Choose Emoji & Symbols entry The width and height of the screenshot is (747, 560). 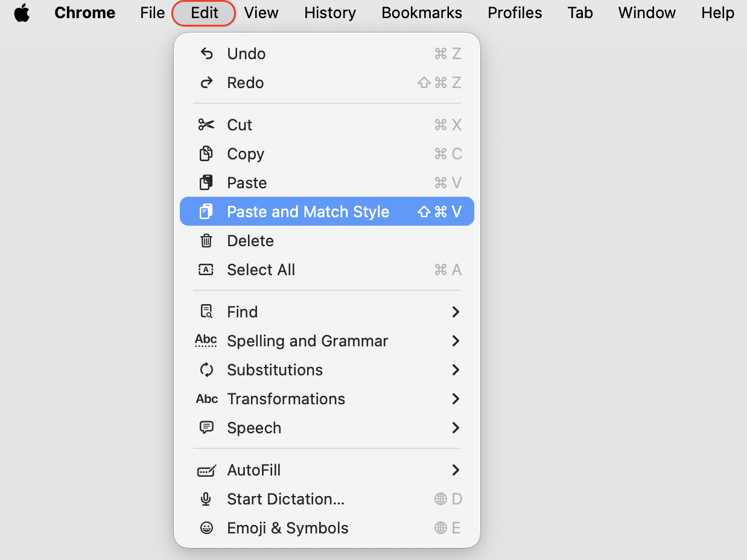[x=327, y=528]
